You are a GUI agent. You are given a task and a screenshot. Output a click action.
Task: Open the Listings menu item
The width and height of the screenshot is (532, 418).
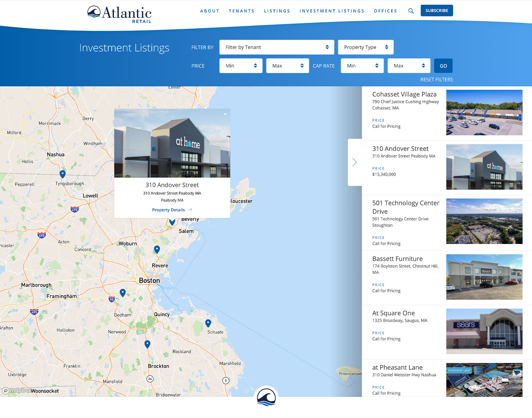click(277, 11)
